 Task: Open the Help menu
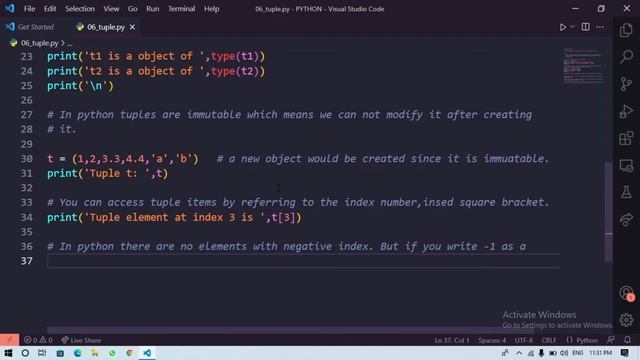coord(211,9)
